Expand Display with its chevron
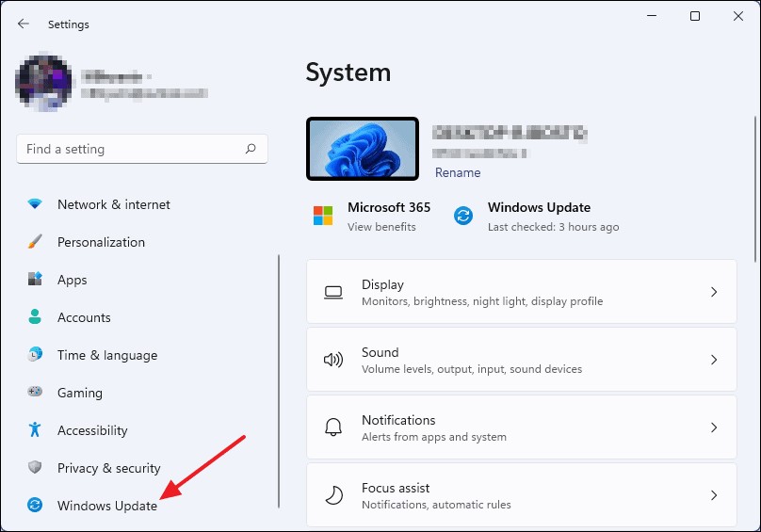This screenshot has height=532, width=761. point(714,292)
